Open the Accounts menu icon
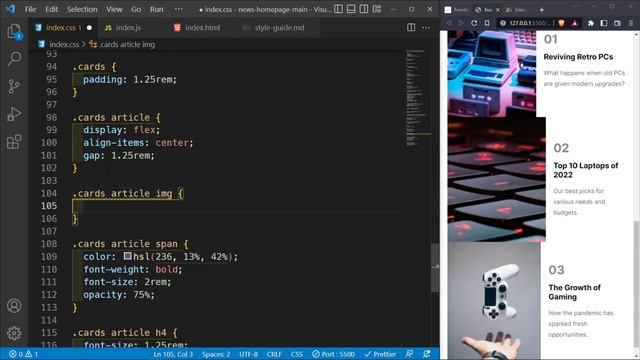Image resolution: width=640 pixels, height=360 pixels. [x=14, y=306]
